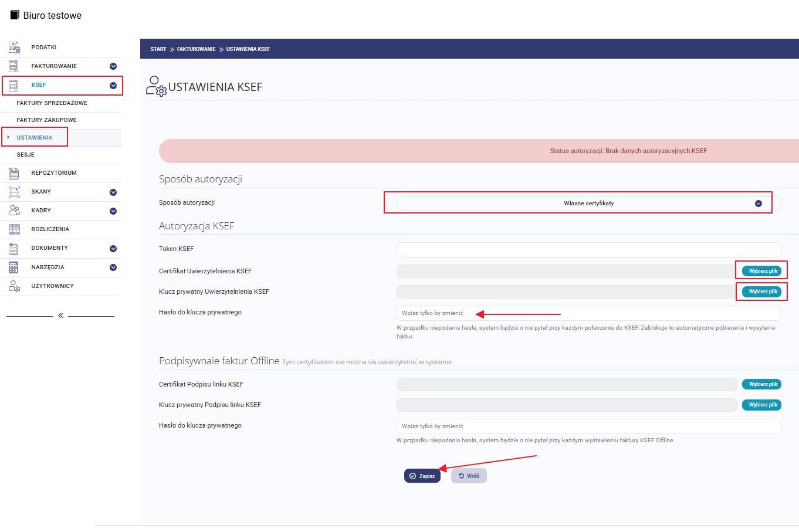Screen dimensions: 799x532
Task: Go to Faktury zakupowe
Action: (47, 120)
